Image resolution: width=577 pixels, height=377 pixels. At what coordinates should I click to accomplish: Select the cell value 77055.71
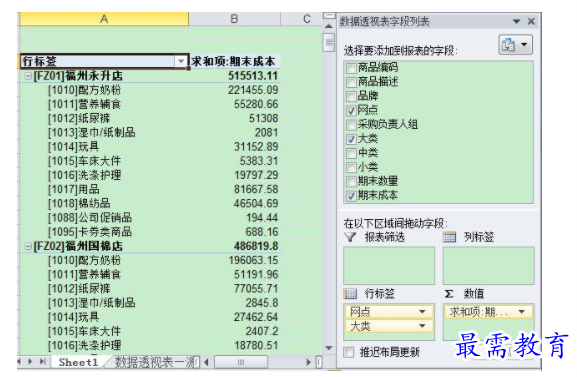(x=256, y=289)
